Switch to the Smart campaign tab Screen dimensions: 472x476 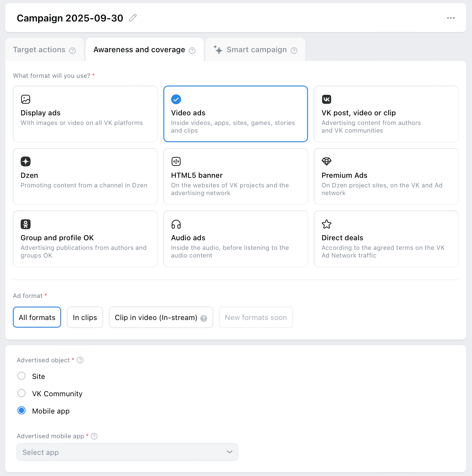pos(256,50)
